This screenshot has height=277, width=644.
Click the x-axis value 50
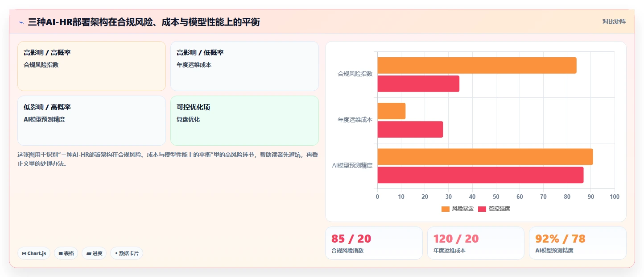click(496, 197)
